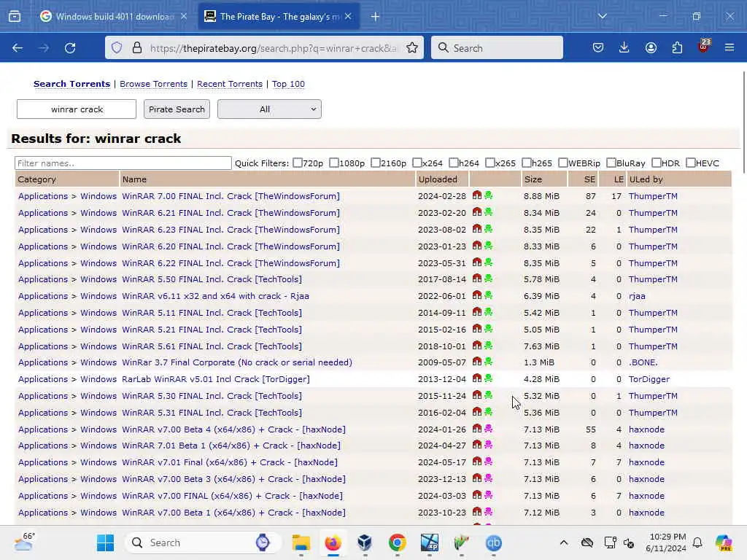The width and height of the screenshot is (747, 560).
Task: Go back with the browser back arrow
Action: pyautogui.click(x=18, y=47)
